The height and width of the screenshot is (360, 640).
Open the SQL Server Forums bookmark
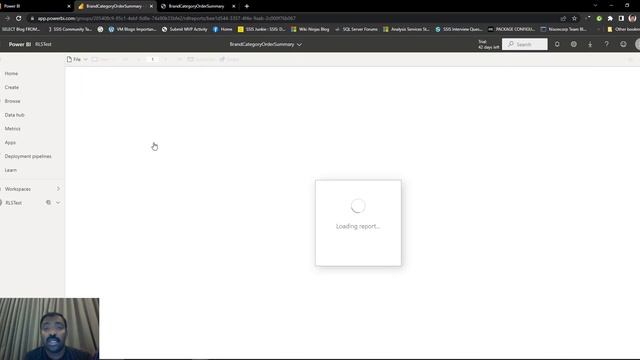[356, 29]
